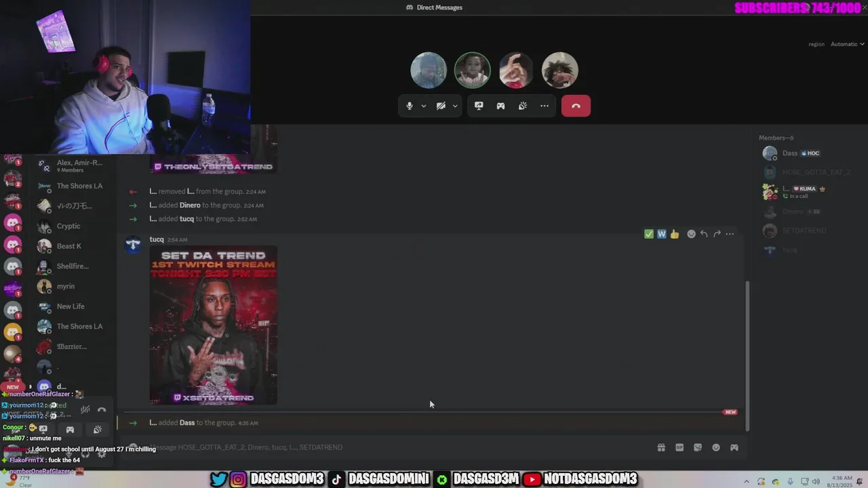Open more call options ellipsis
The width and height of the screenshot is (868, 488).
pos(545,106)
